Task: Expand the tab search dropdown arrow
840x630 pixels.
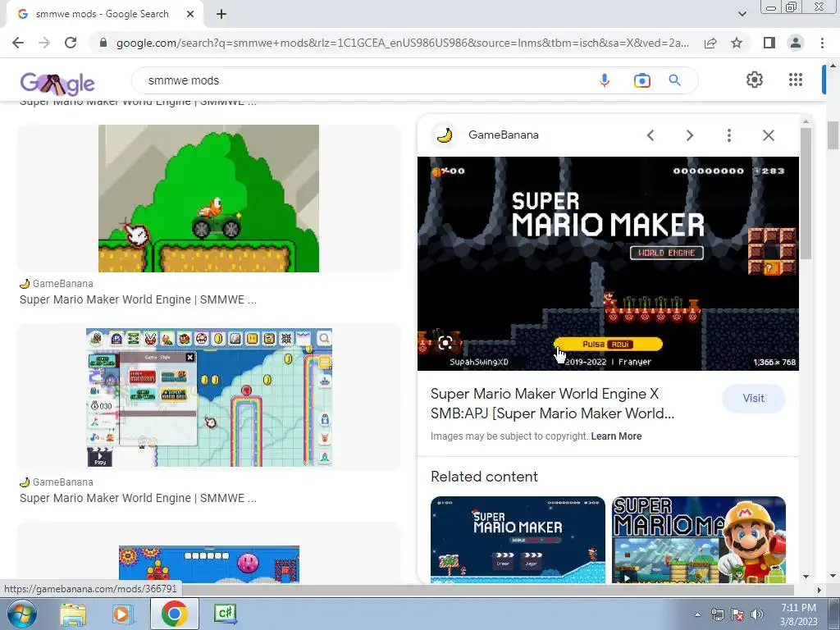Action: [742, 14]
